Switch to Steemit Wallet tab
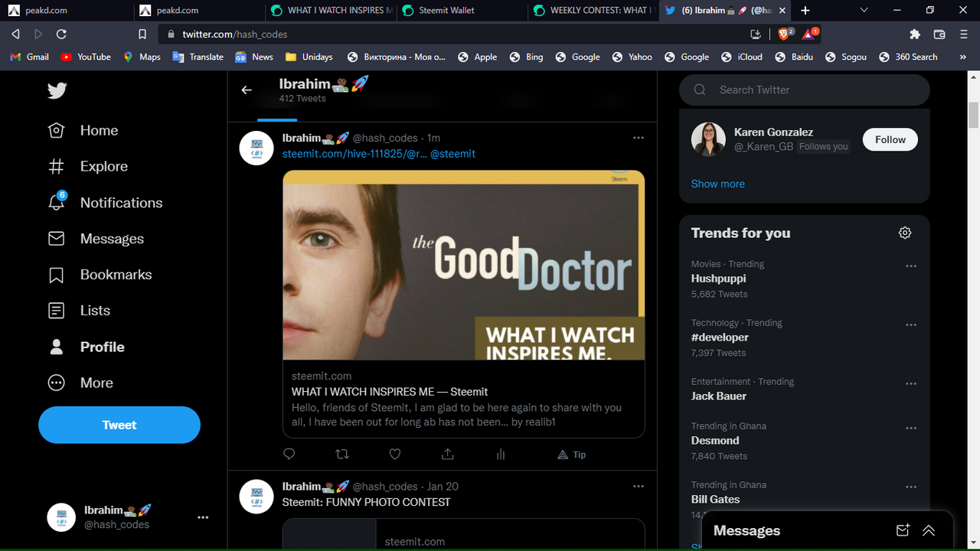980x551 pixels. click(x=462, y=11)
